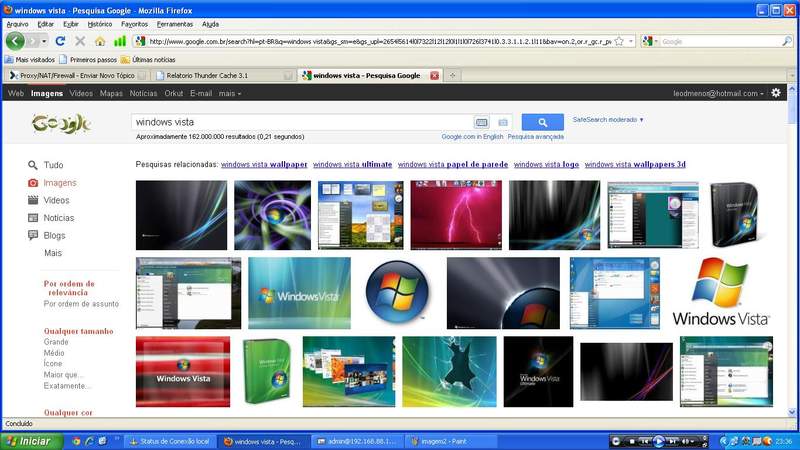Open the tab list dropdown arrow
Screen dimensions: 800x450
pos(791,76)
